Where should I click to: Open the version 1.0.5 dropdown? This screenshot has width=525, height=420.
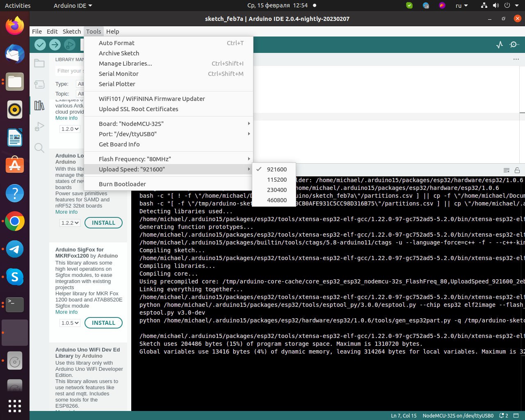[70, 323]
